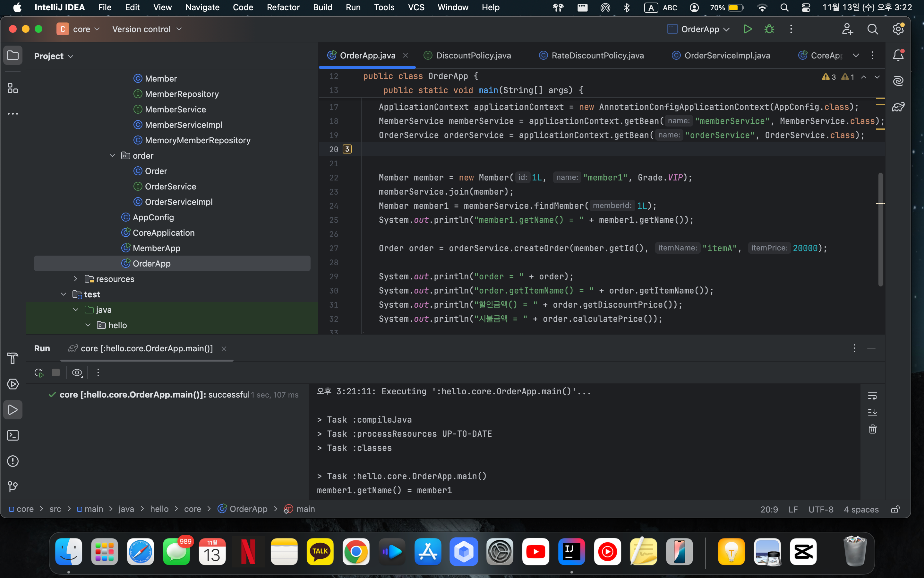The image size is (924, 578).
Task: Open OrderApp run configuration dropdown
Action: (698, 29)
